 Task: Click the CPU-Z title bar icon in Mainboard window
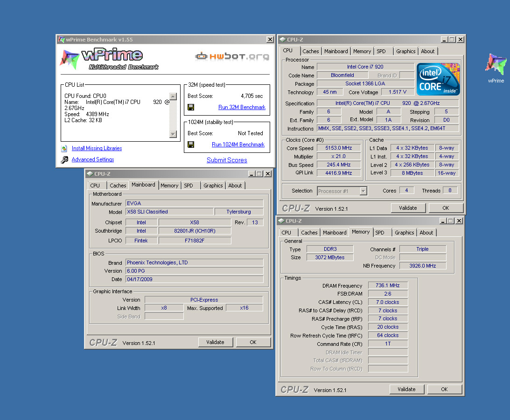click(x=90, y=174)
